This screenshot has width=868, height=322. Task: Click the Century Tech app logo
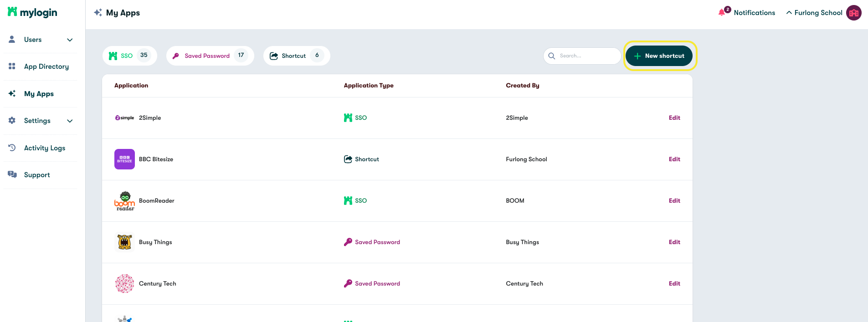124,283
